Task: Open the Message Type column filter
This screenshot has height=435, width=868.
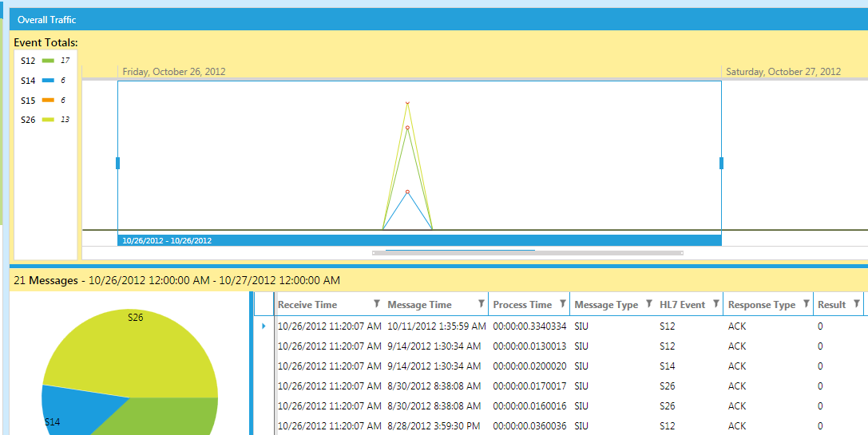Action: tap(649, 303)
